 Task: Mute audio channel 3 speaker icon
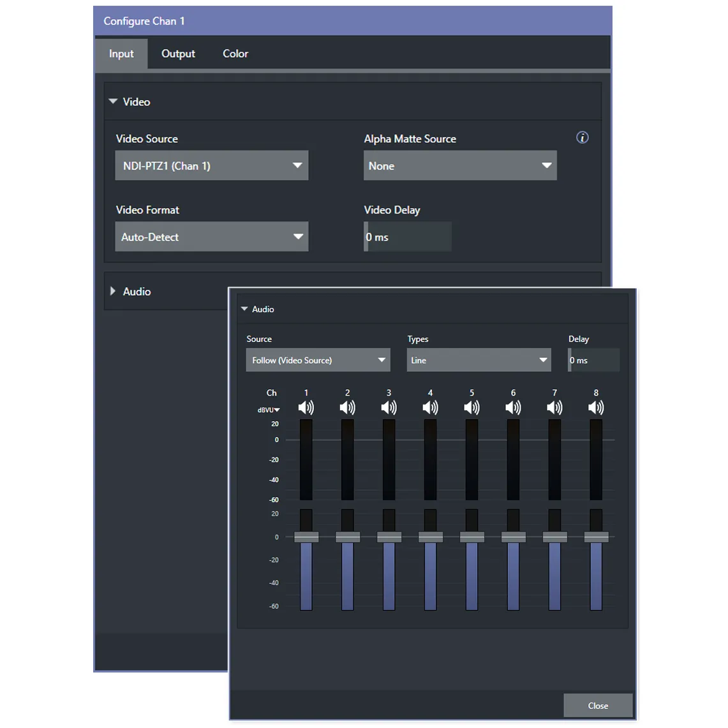tap(389, 408)
